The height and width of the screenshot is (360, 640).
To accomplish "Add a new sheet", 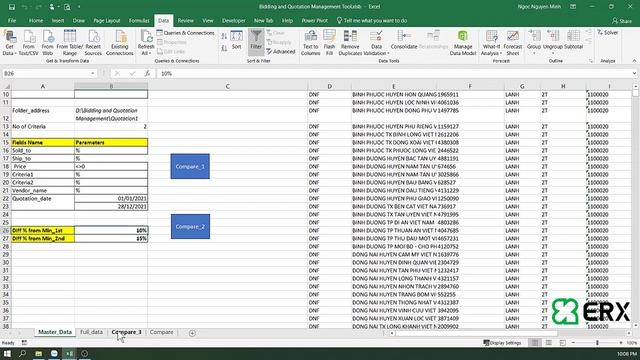I will [x=192, y=333].
